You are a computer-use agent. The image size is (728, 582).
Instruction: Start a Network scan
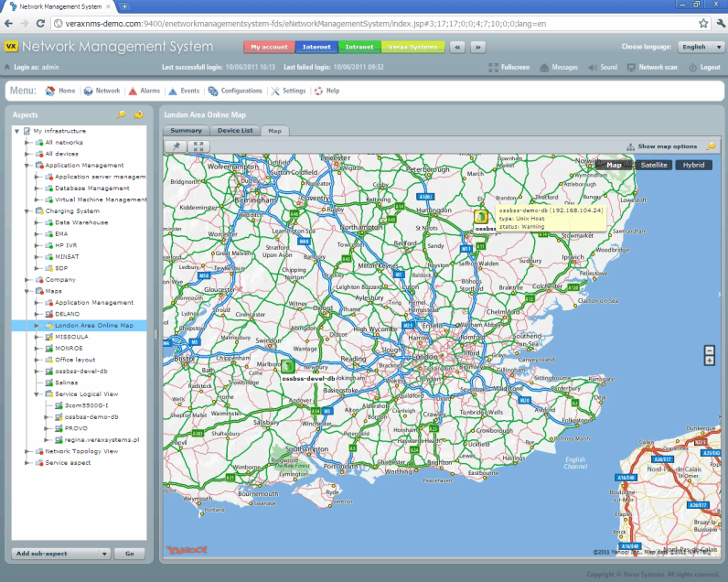[652, 68]
